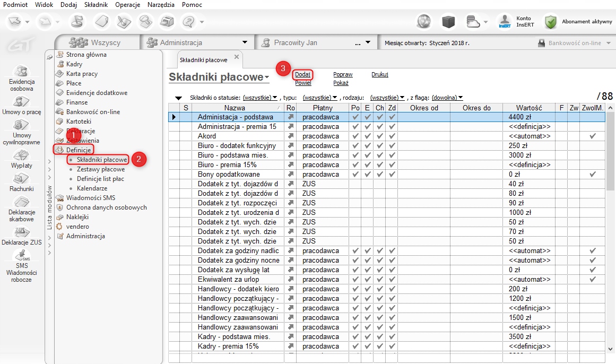Toggle Po checkmark for Akord row
The width and height of the screenshot is (616, 364).
point(355,136)
